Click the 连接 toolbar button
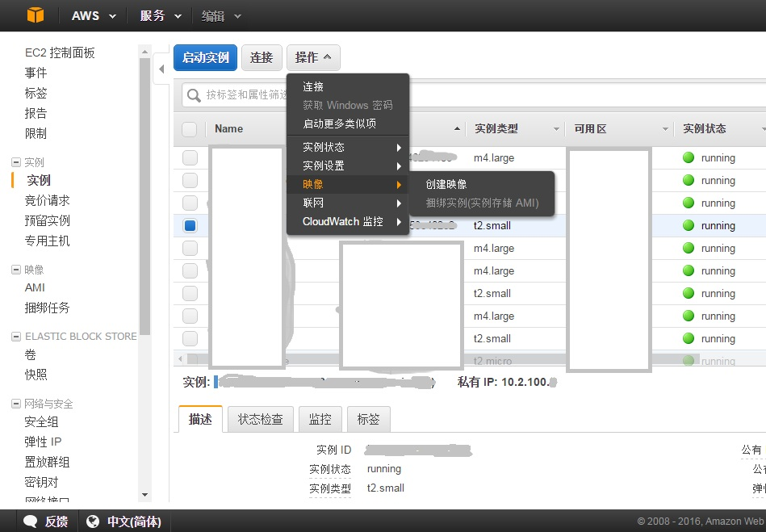This screenshot has width=766, height=532. (262, 57)
